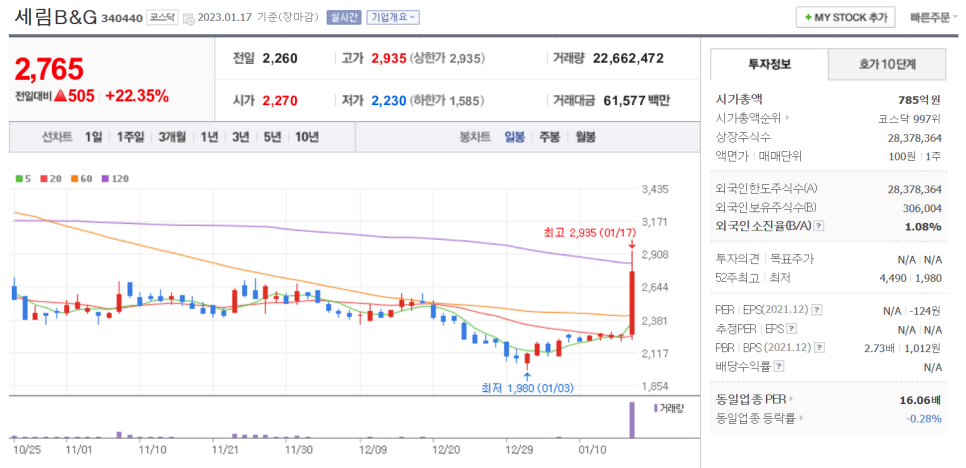Click the MY STOCK 추가 button
Viewport: 966px width, 468px height.
tap(845, 18)
